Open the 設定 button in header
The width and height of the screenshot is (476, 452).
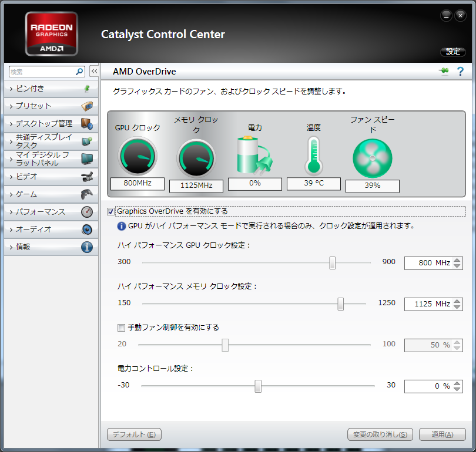click(452, 52)
